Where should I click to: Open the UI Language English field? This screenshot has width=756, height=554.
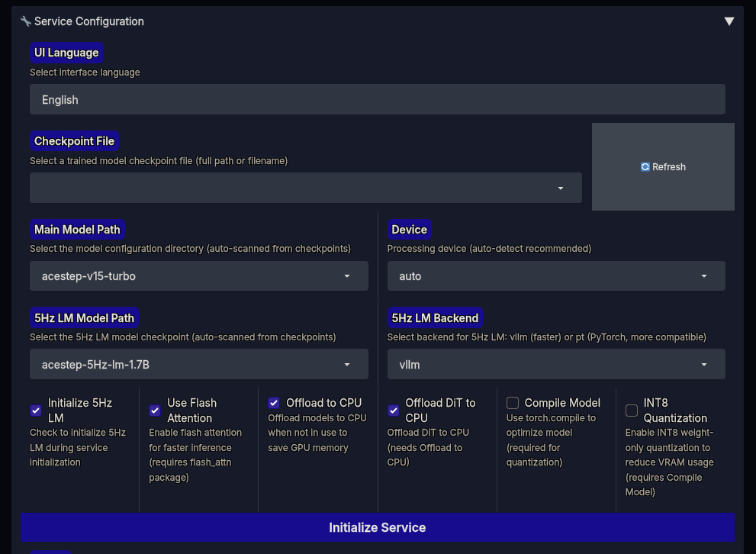click(377, 99)
